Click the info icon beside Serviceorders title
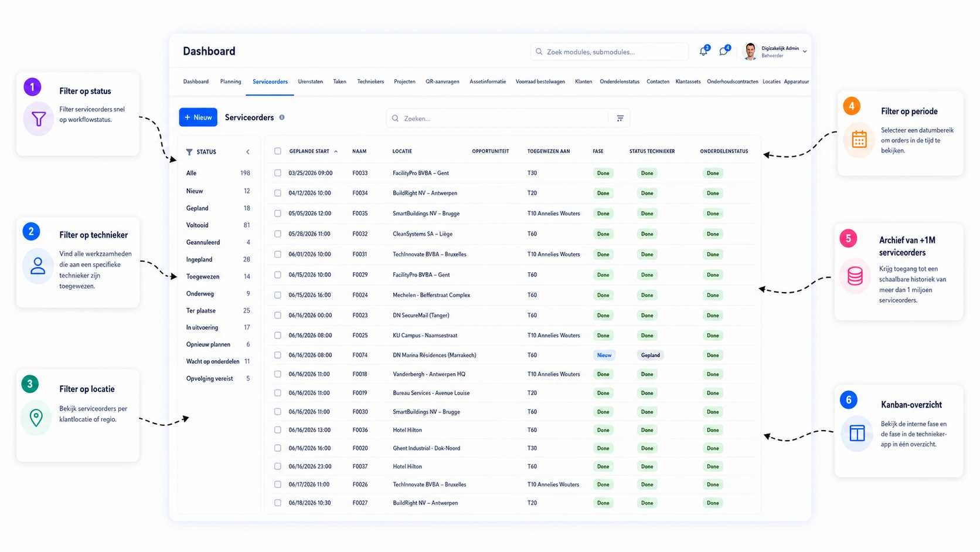Viewport: 980px width, 552px height. [x=282, y=117]
